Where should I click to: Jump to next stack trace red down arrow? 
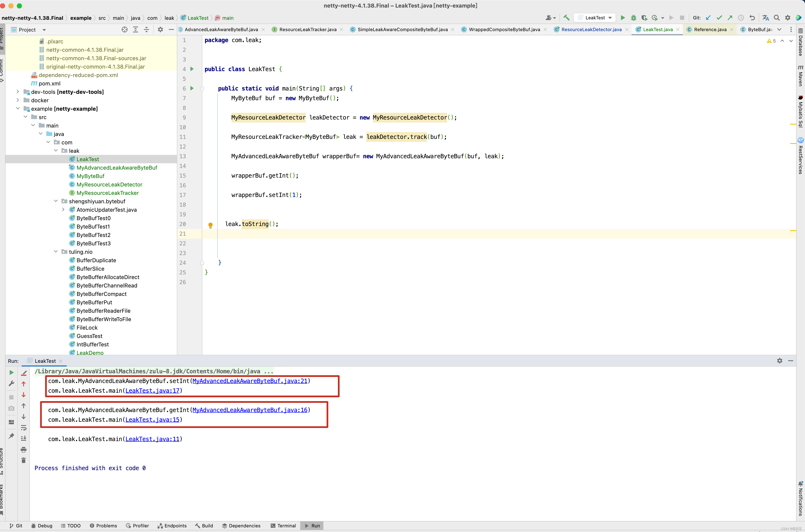tap(23, 395)
